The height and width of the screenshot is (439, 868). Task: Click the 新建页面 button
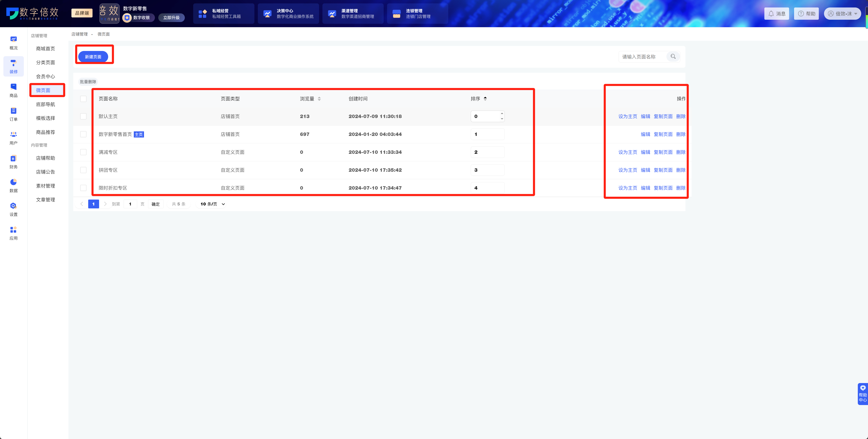click(93, 57)
